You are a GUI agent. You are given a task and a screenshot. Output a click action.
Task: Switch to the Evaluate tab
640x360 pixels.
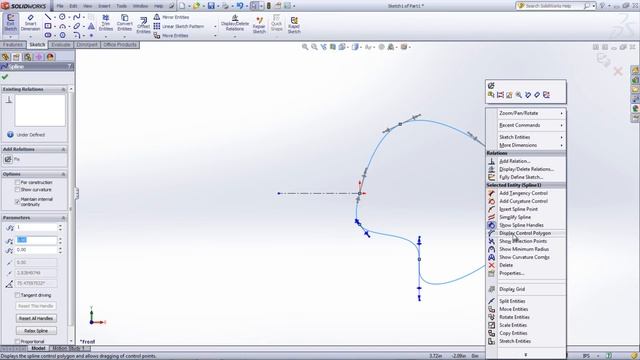pyautogui.click(x=61, y=44)
